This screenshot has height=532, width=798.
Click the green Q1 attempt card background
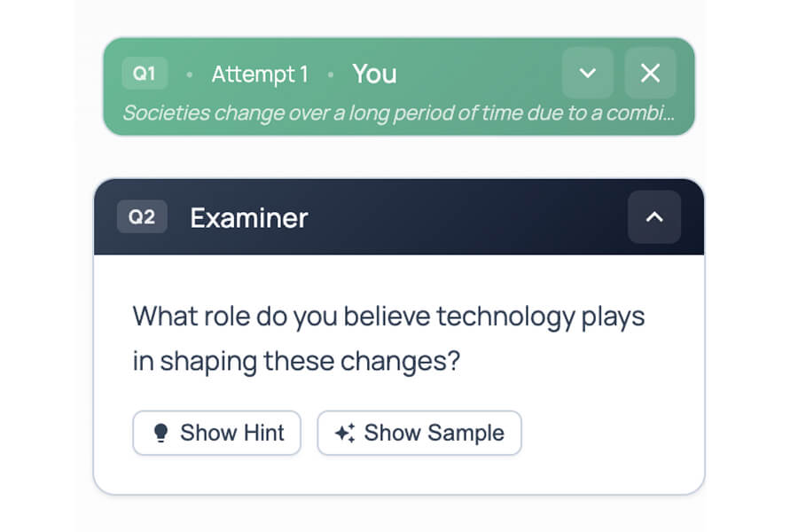[x=479, y=75]
